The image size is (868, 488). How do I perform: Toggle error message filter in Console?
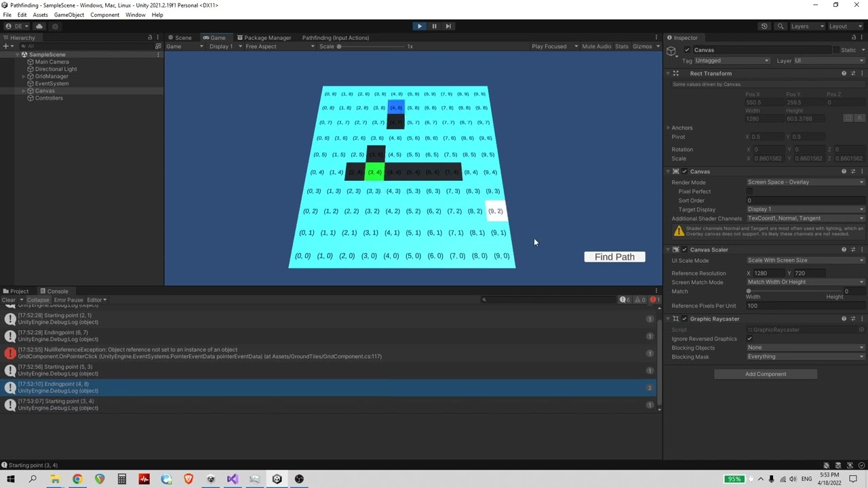click(x=654, y=300)
